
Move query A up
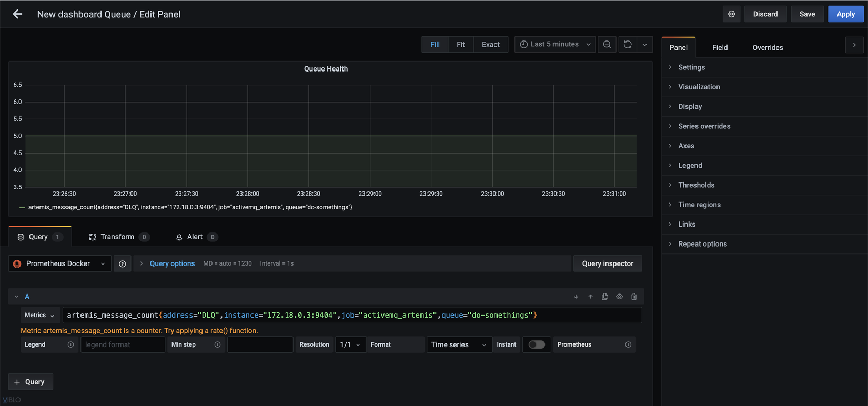tap(590, 297)
